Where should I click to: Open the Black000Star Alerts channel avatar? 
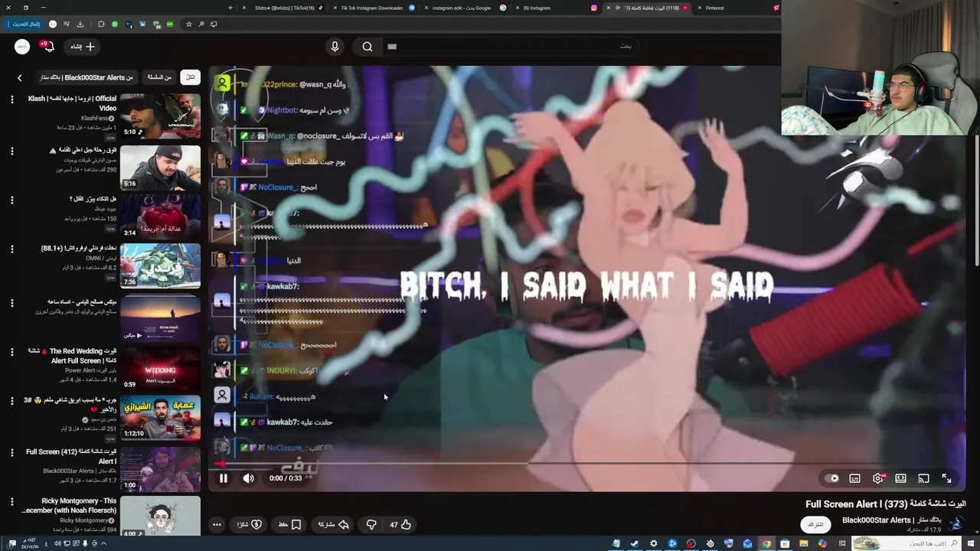coord(955,524)
